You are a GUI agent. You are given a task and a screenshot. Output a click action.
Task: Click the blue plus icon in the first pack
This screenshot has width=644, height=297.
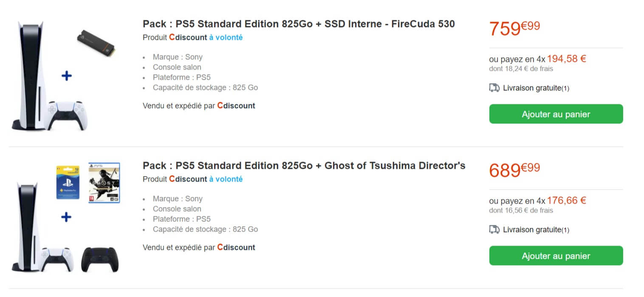click(67, 76)
